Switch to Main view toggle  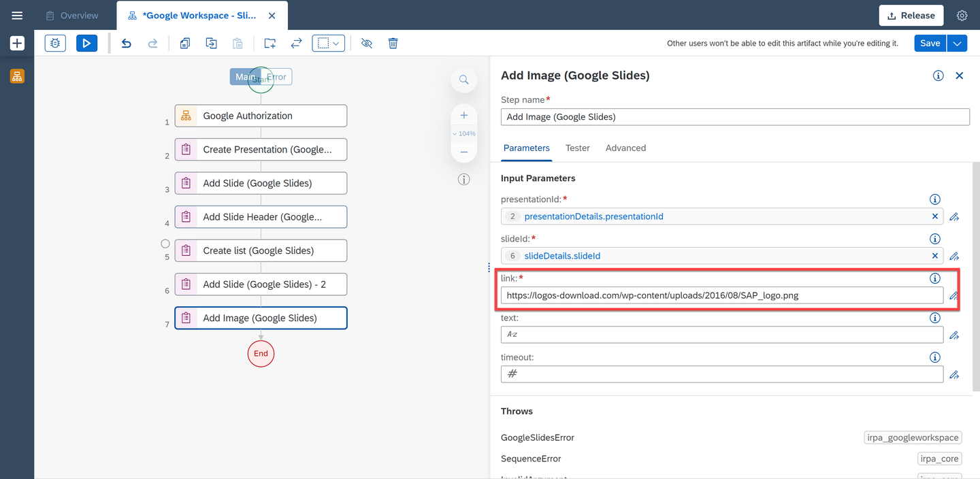pos(244,77)
